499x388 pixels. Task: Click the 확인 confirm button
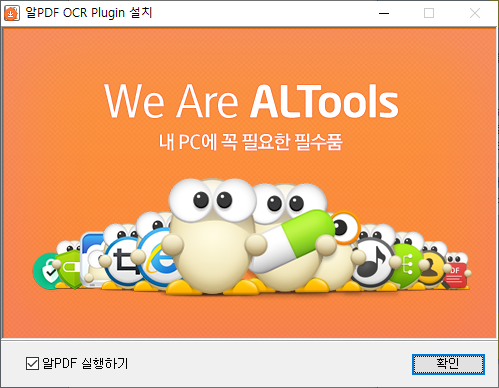coord(448,364)
